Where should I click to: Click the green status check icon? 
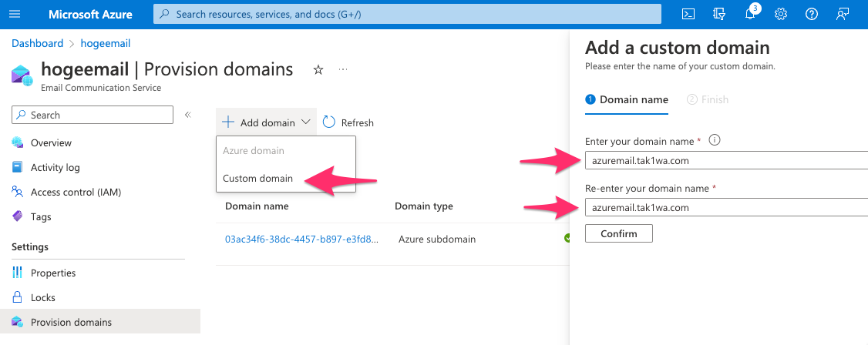click(567, 238)
